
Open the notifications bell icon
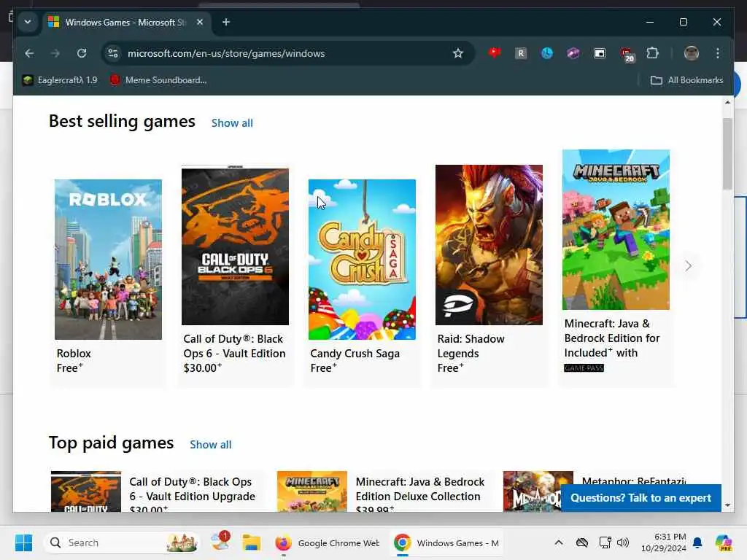(697, 542)
